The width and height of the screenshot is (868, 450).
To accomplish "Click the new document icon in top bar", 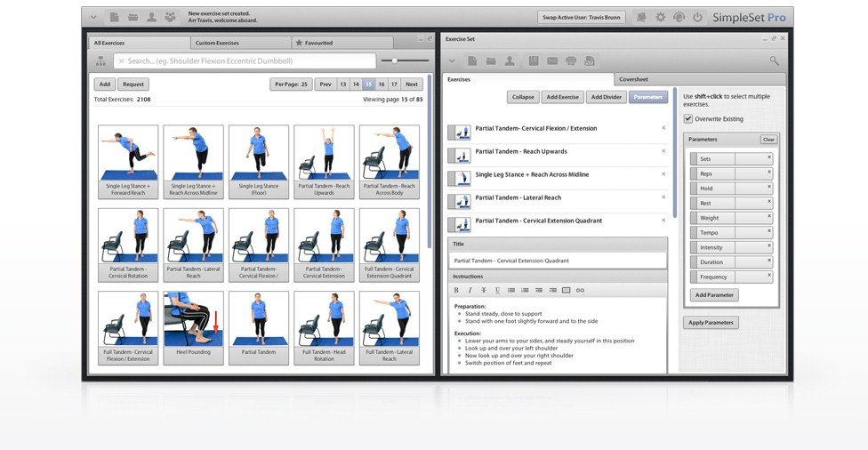I will 114,17.
